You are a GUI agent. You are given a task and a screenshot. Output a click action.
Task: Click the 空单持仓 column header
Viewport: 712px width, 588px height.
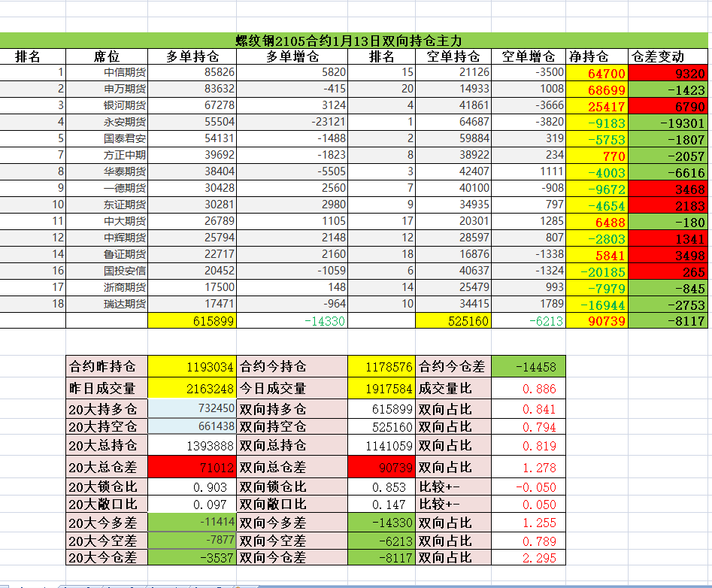pos(453,56)
